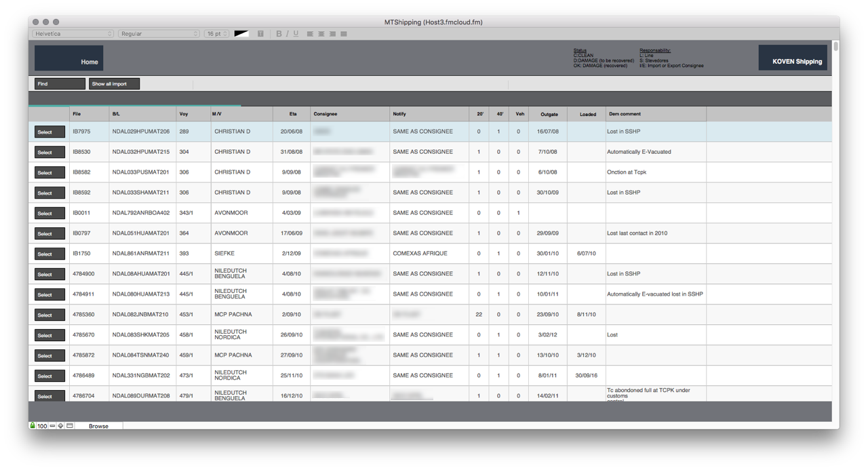This screenshot has height=470, width=868.
Task: Align text left in formatting bar
Action: (x=310, y=34)
